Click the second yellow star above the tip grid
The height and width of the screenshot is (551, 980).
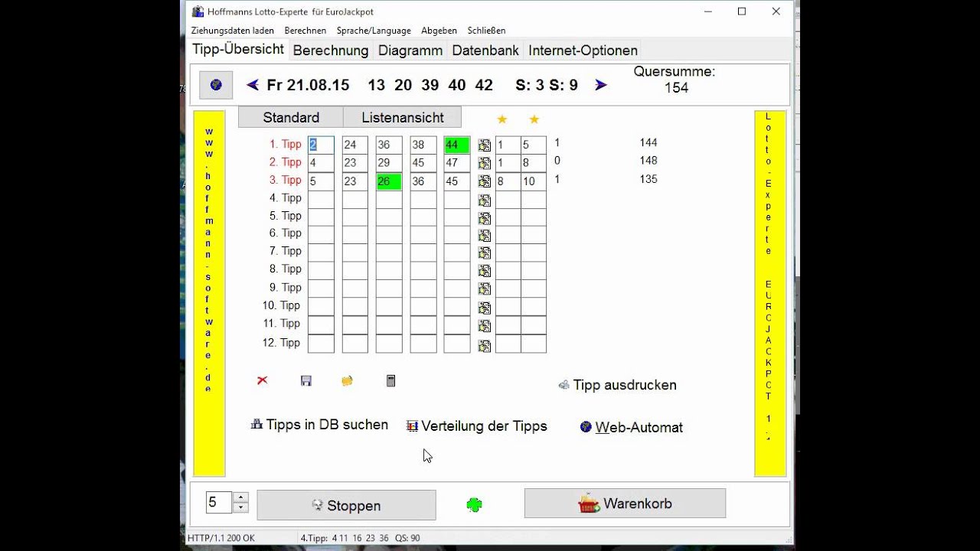pyautogui.click(x=534, y=119)
